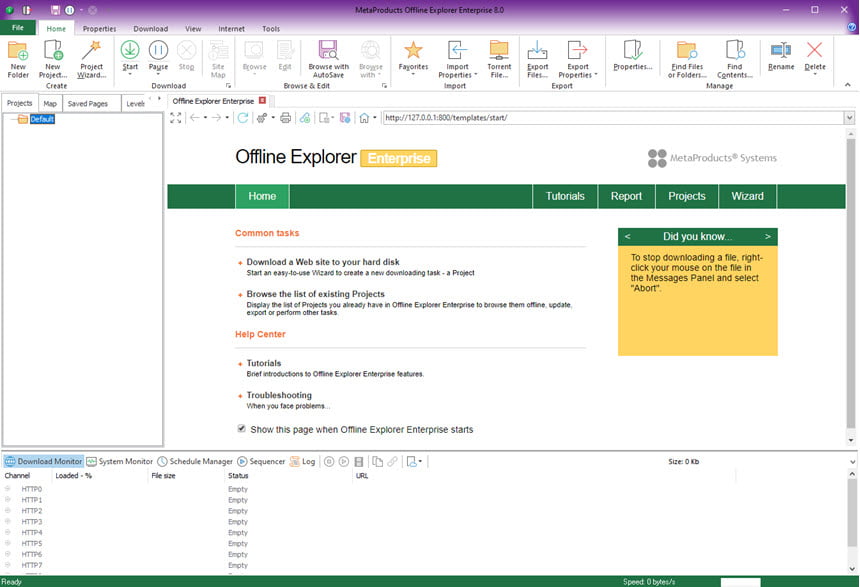Open the Internet ribbon tab

(231, 29)
